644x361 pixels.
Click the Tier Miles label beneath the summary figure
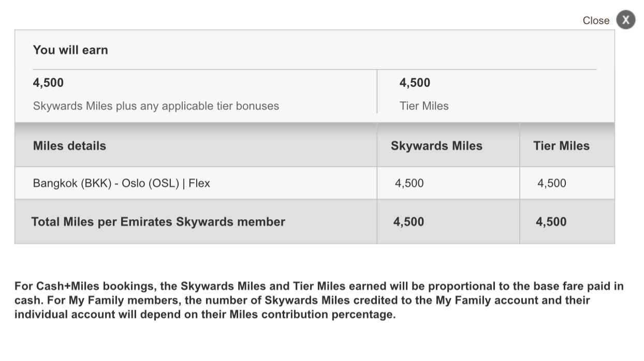pyautogui.click(x=424, y=106)
